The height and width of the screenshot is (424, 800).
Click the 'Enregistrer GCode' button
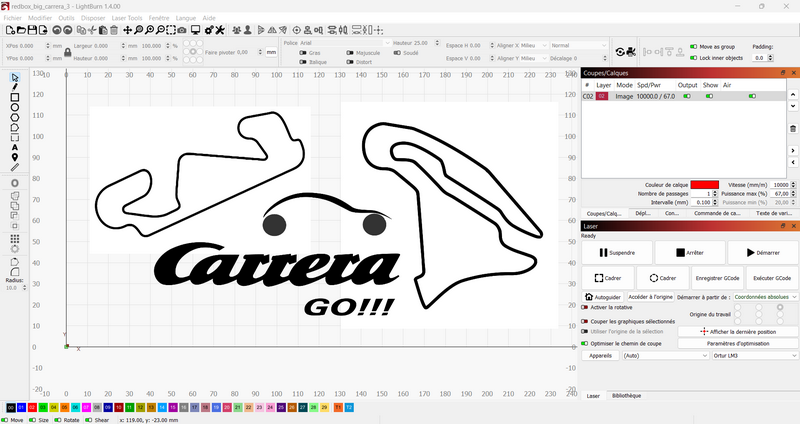click(x=717, y=278)
